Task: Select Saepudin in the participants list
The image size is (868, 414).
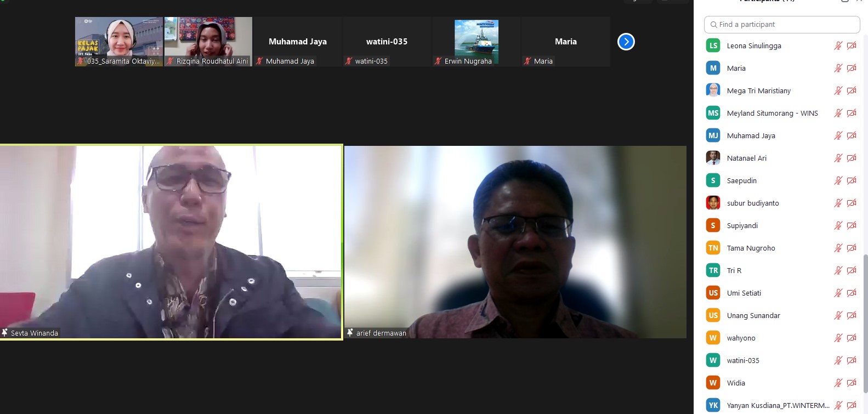Action: tap(741, 181)
